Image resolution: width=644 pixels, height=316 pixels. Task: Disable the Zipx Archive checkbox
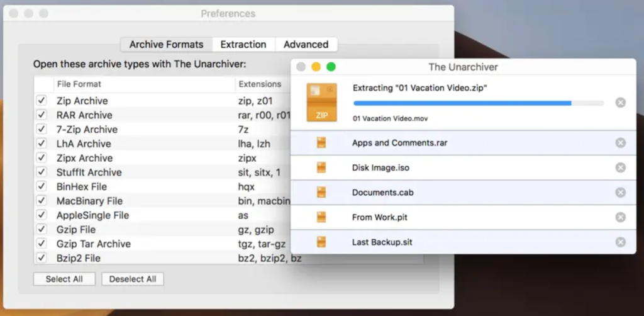pos(42,157)
